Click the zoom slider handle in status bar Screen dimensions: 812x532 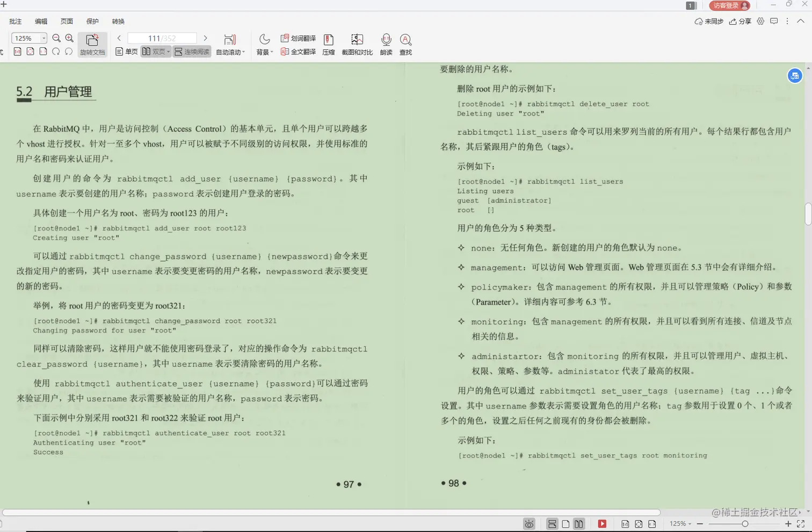point(745,524)
